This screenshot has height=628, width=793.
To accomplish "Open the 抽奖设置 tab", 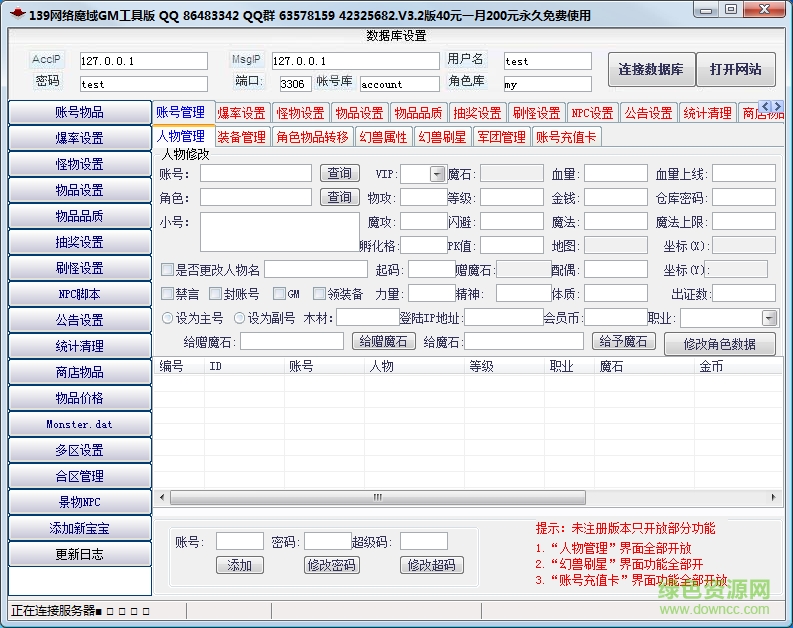I will (477, 113).
